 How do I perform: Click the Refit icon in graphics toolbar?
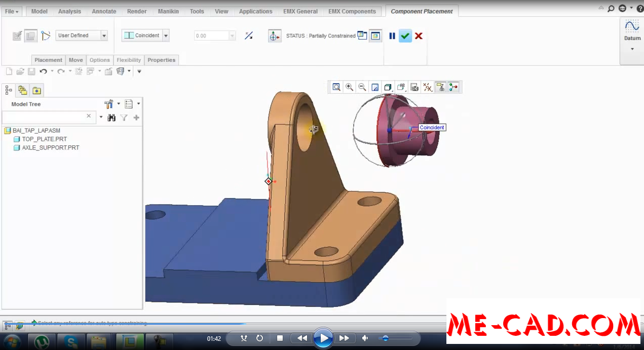click(336, 87)
